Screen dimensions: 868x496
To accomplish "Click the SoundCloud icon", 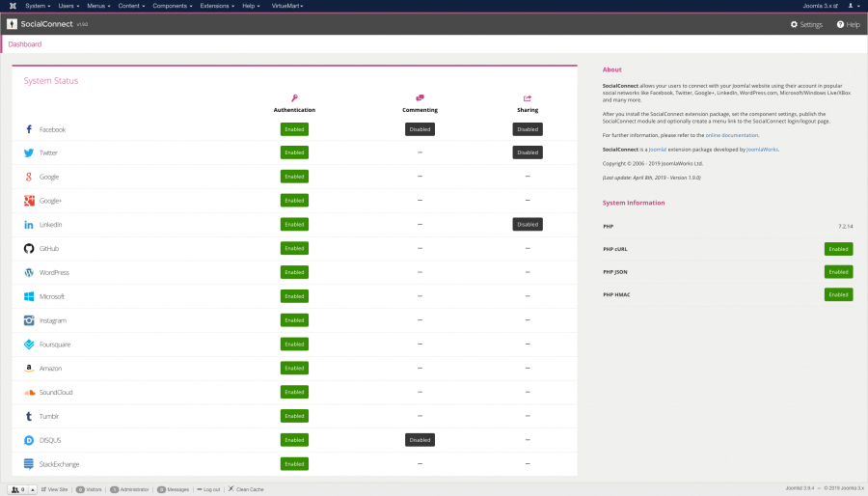I will coord(29,393).
